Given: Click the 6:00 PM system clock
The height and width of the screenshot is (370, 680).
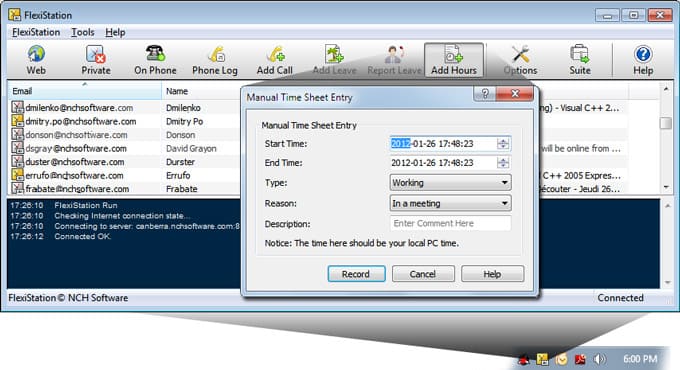Looking at the screenshot, I should click(x=640, y=359).
